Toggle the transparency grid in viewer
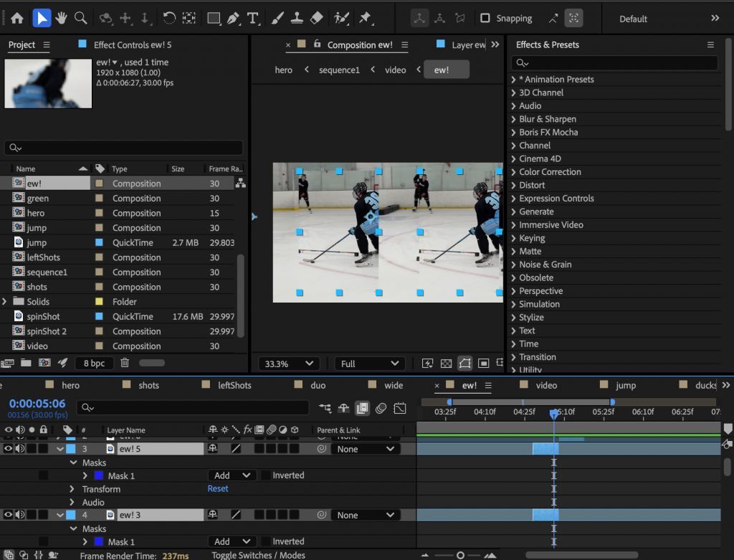This screenshot has width=734, height=560. pyautogui.click(x=446, y=364)
